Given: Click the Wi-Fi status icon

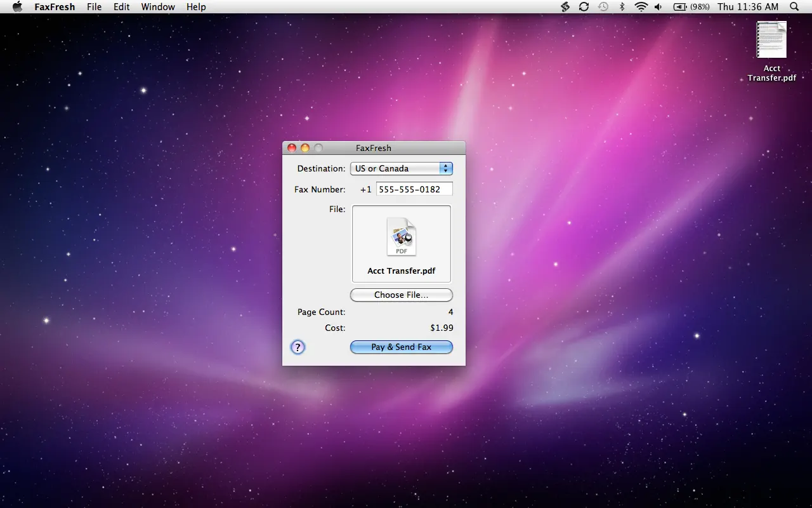Looking at the screenshot, I should (641, 6).
